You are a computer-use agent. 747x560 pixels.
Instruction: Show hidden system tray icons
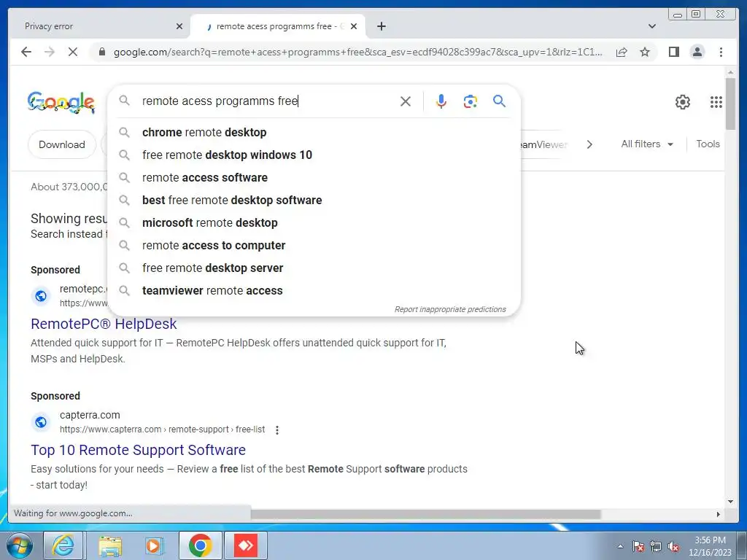tap(620, 546)
